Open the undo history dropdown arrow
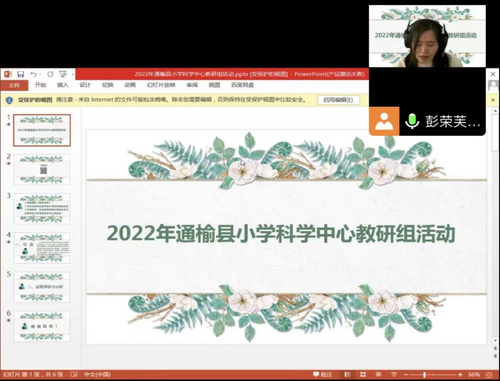 point(40,74)
